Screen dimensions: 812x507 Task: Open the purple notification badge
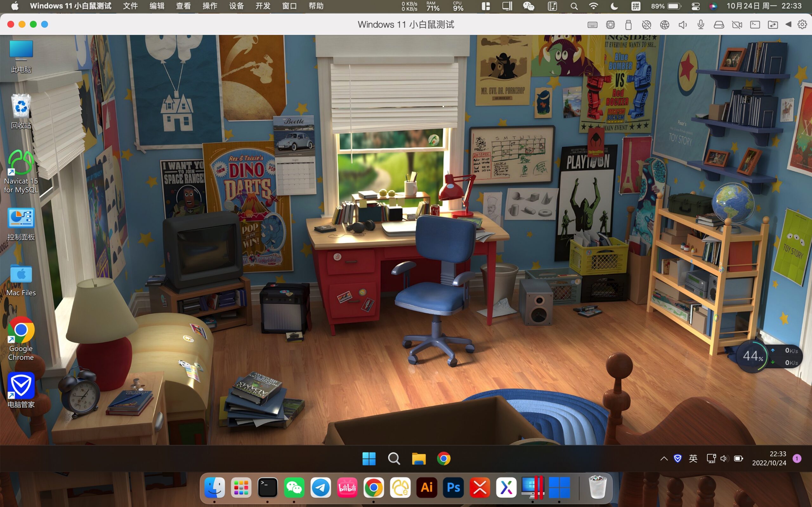pos(797,458)
